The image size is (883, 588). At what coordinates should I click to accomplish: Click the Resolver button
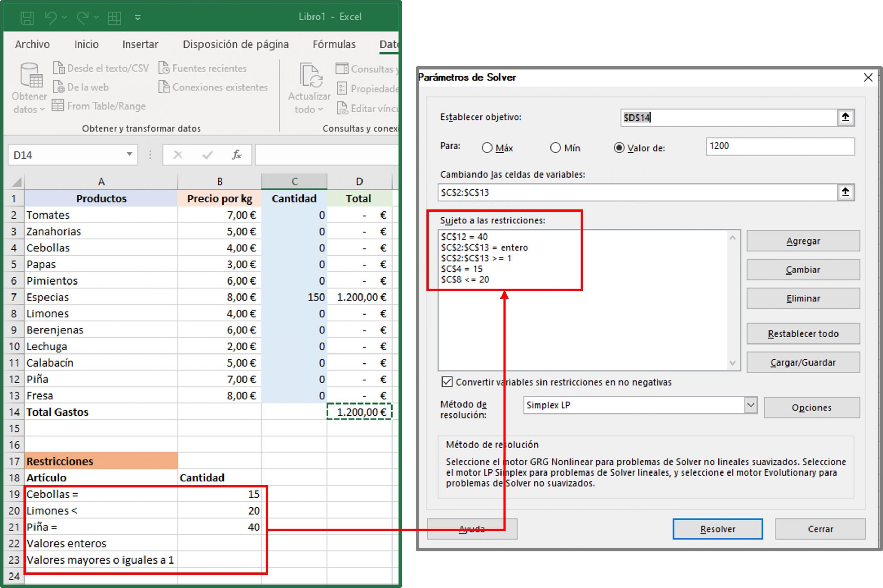point(717,529)
